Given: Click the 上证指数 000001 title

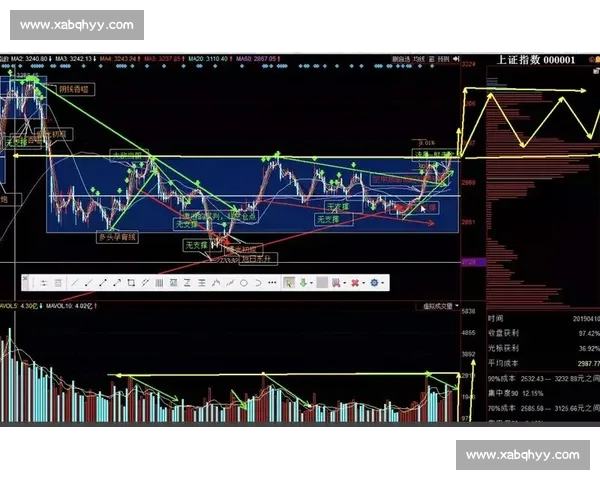Looking at the screenshot, I should 536,60.
